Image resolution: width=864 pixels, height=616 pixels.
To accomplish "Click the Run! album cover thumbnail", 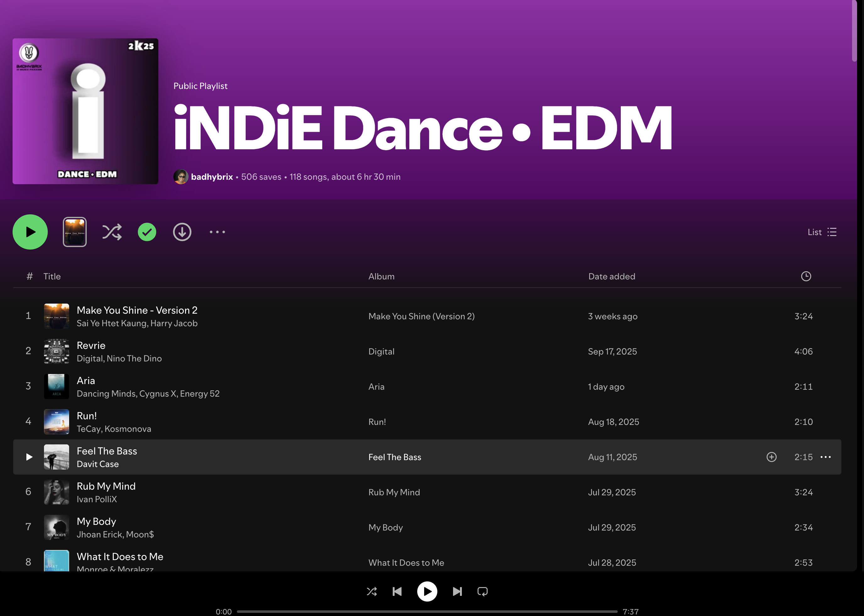I will (57, 422).
